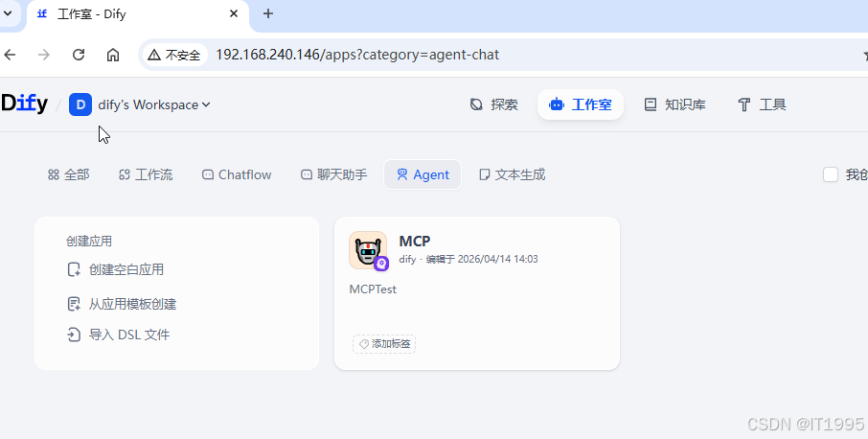The height and width of the screenshot is (439, 868).
Task: Open the tab search chevron in browser
Action: (8, 13)
